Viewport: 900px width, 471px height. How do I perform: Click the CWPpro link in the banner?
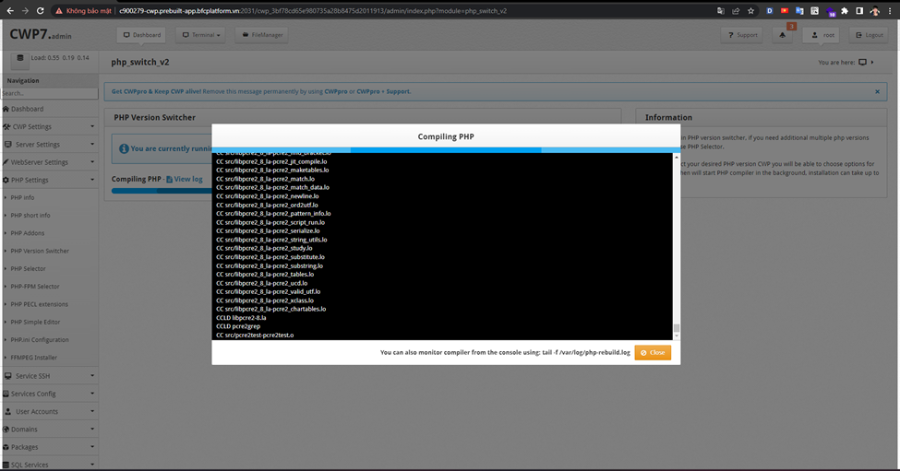(336, 91)
